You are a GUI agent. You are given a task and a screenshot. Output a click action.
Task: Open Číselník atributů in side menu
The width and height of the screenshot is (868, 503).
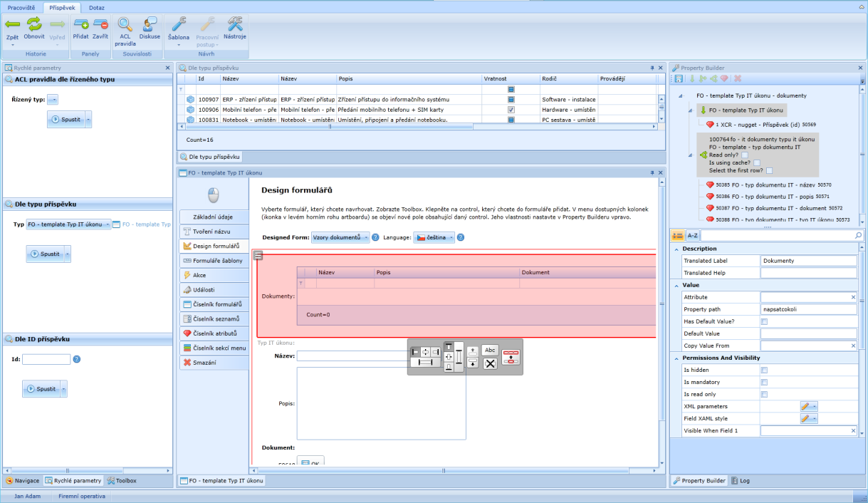(x=214, y=333)
